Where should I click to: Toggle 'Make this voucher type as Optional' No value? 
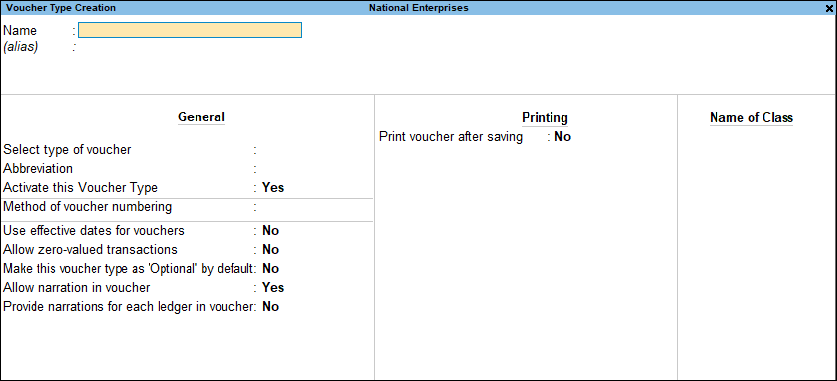[x=271, y=268]
